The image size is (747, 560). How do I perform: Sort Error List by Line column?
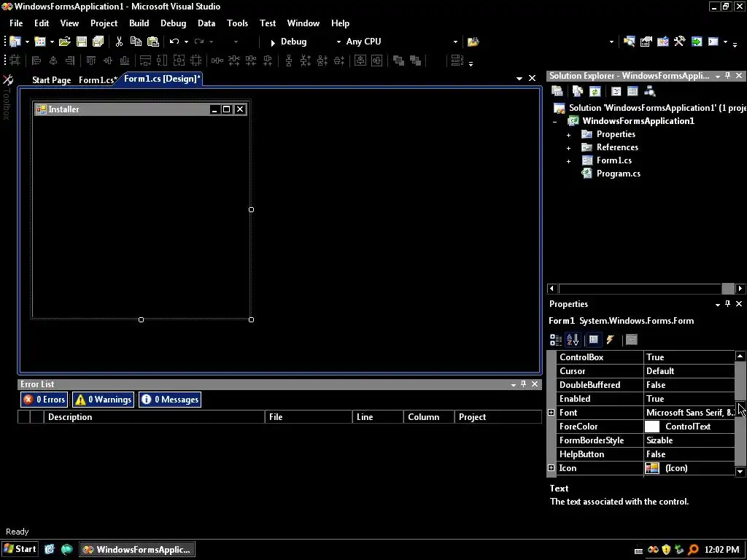coord(378,417)
